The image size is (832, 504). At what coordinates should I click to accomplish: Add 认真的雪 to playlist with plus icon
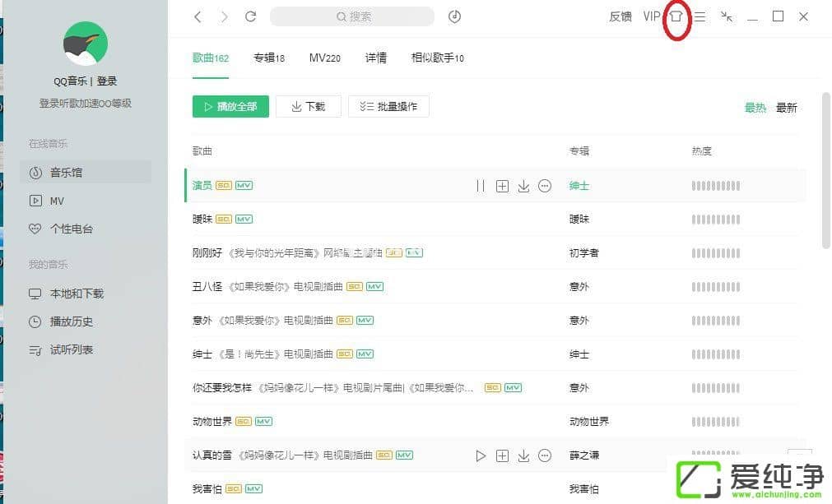(x=502, y=455)
